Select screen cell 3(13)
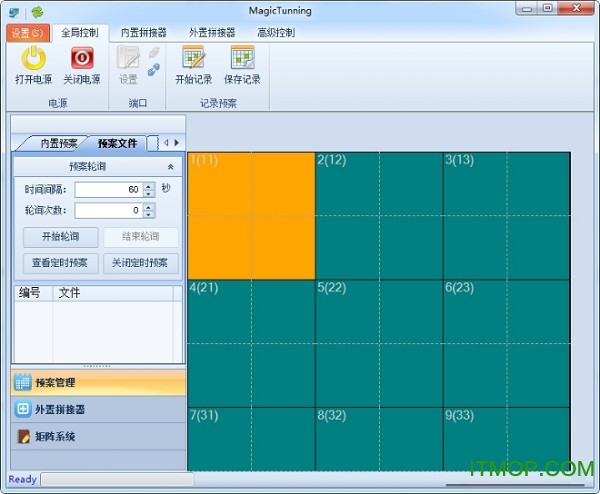Viewport: 600px width, 494px height. point(507,216)
